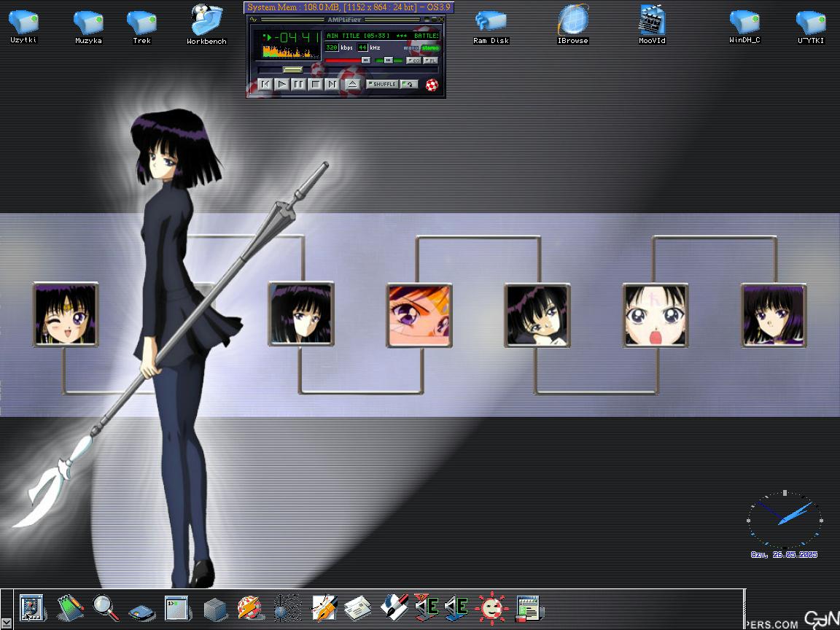Screen dimensions: 840x630
Task: Click the screen-grabber icon in the dock
Action: [31, 608]
